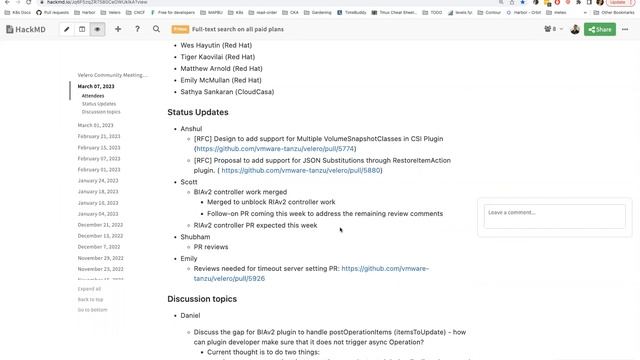Open the help question mark icon
This screenshot has width=640, height=360.
(x=137, y=29)
